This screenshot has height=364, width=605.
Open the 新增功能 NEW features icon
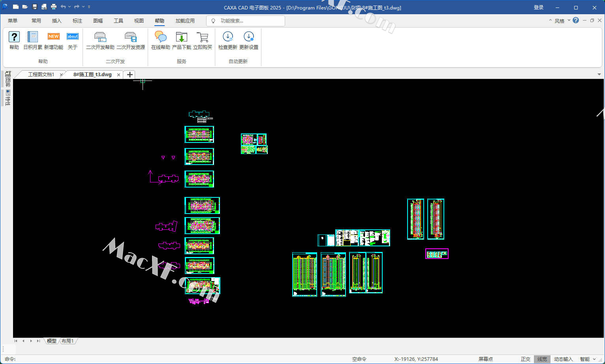53,37
